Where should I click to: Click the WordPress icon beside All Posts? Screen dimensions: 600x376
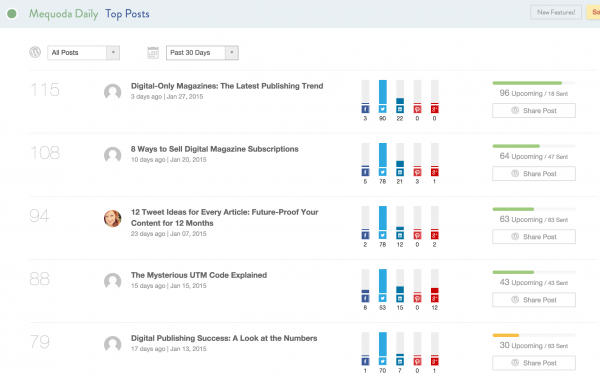click(35, 52)
